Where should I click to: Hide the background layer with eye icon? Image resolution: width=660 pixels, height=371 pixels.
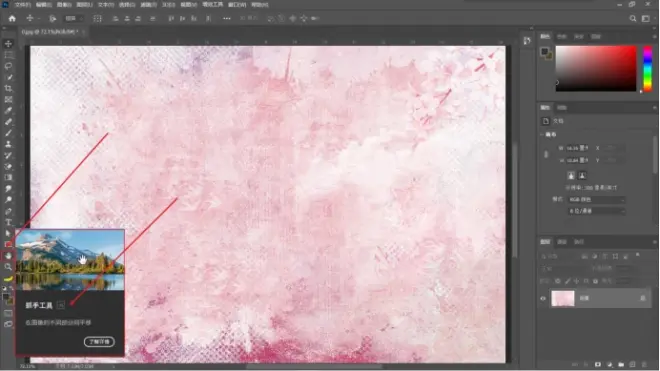click(x=543, y=299)
